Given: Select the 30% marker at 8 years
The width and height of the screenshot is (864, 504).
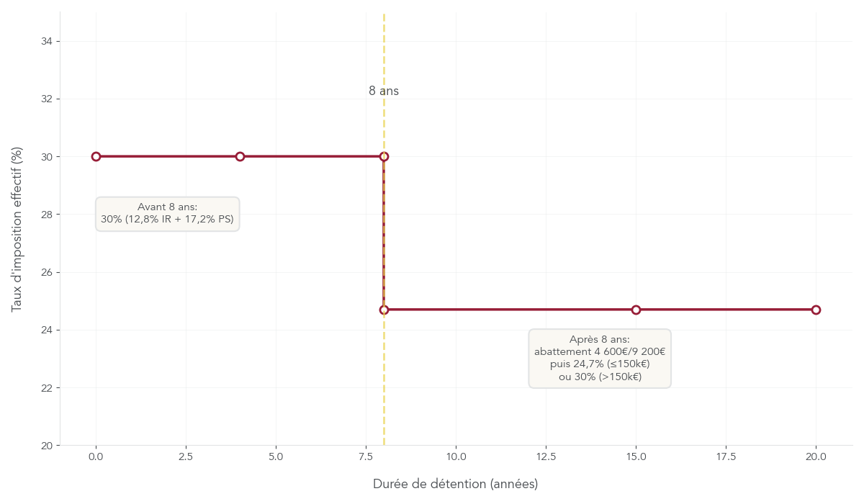Looking at the screenshot, I should (384, 156).
